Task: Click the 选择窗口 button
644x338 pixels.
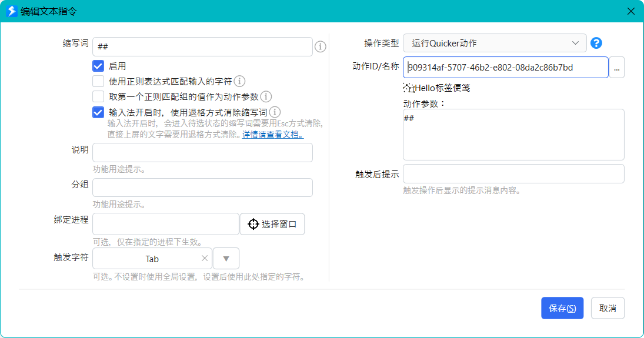Action: 272,224
